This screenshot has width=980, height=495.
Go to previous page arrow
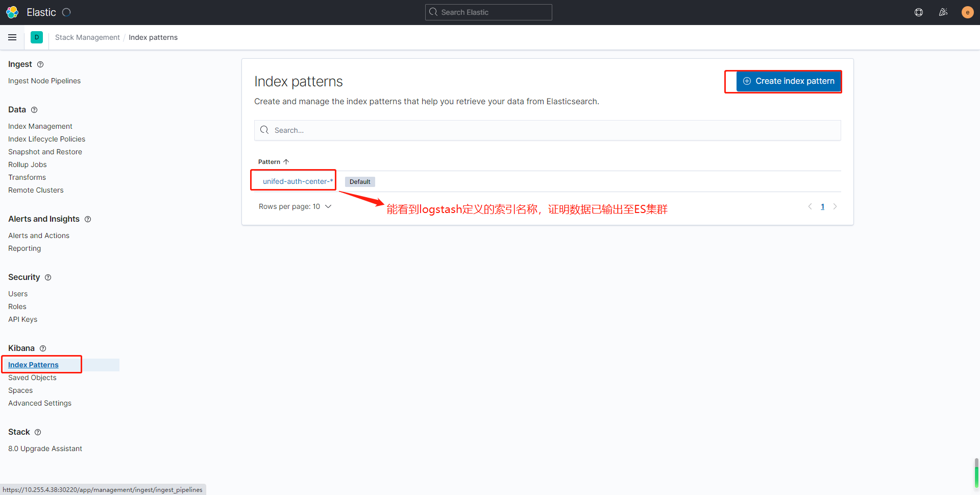click(810, 206)
